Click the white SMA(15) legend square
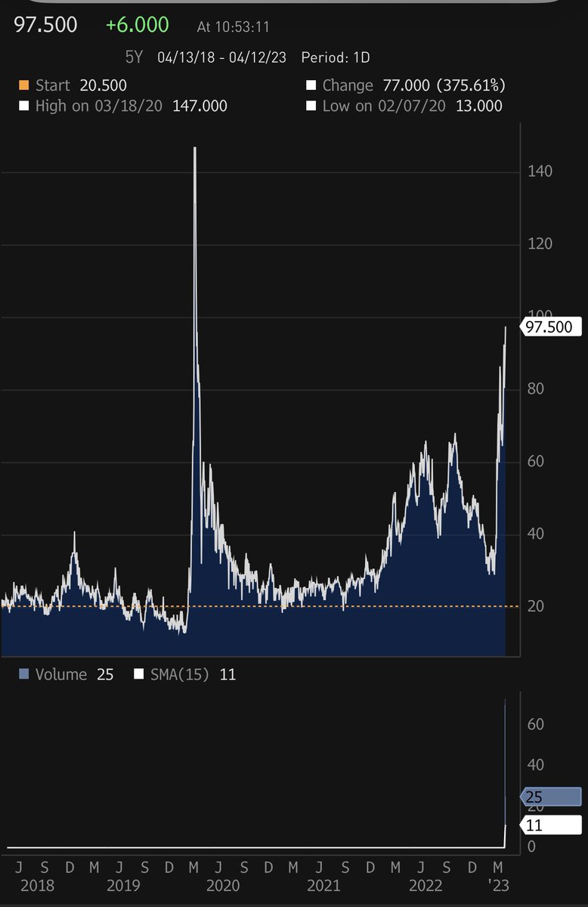Viewport: 588px width, 907px height. point(138,674)
